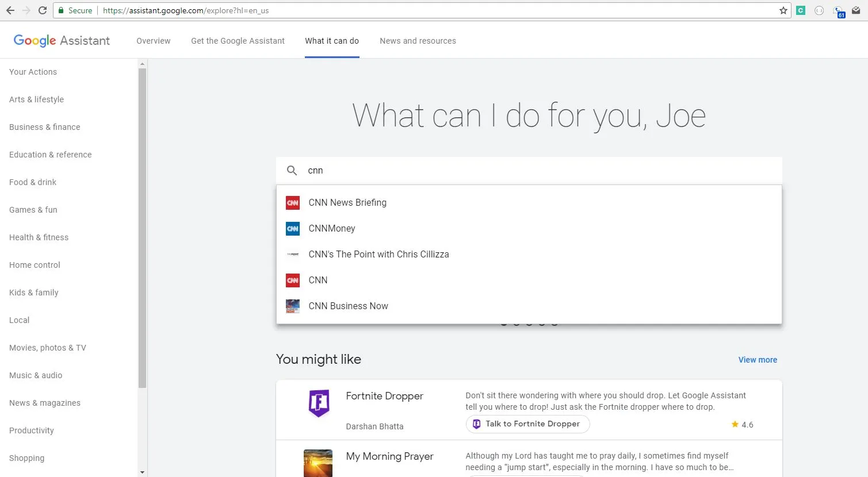Open Movies, photos & TV category
868x477 pixels.
click(x=48, y=348)
